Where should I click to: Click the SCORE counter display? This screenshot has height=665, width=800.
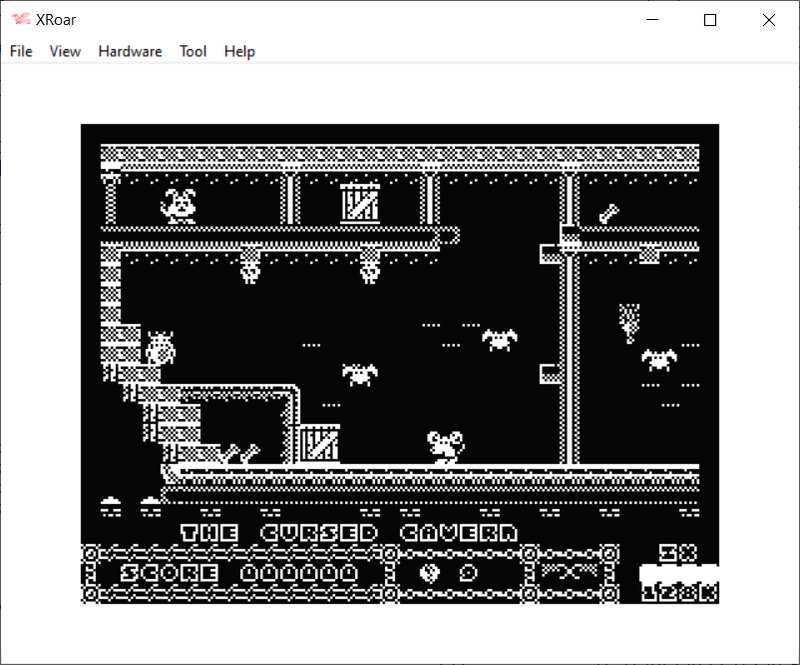(x=238, y=574)
